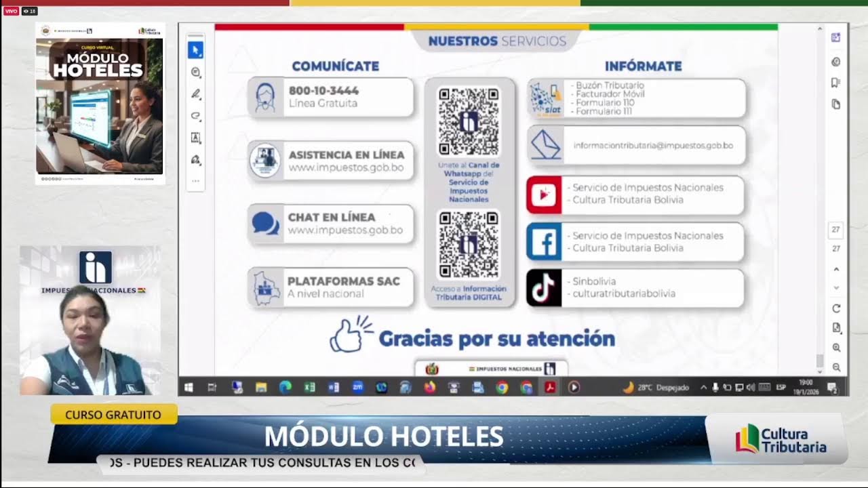Click the microphone icon in system tray
The image size is (868, 488).
(715, 388)
